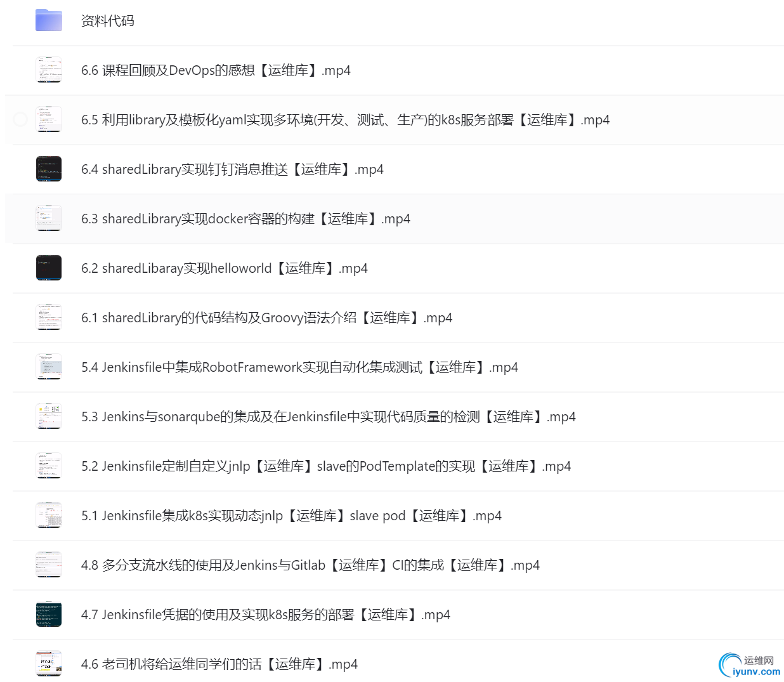Select file 5.1 Jenkinsfile集成k8s实现动态jnlp slave pod.mp4

tap(291, 516)
